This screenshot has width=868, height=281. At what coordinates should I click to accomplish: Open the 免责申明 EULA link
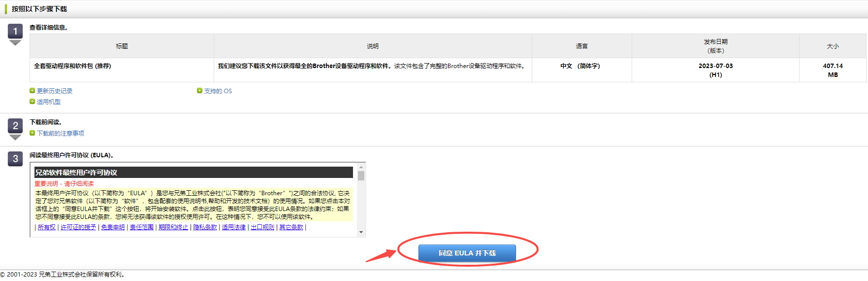(x=113, y=227)
